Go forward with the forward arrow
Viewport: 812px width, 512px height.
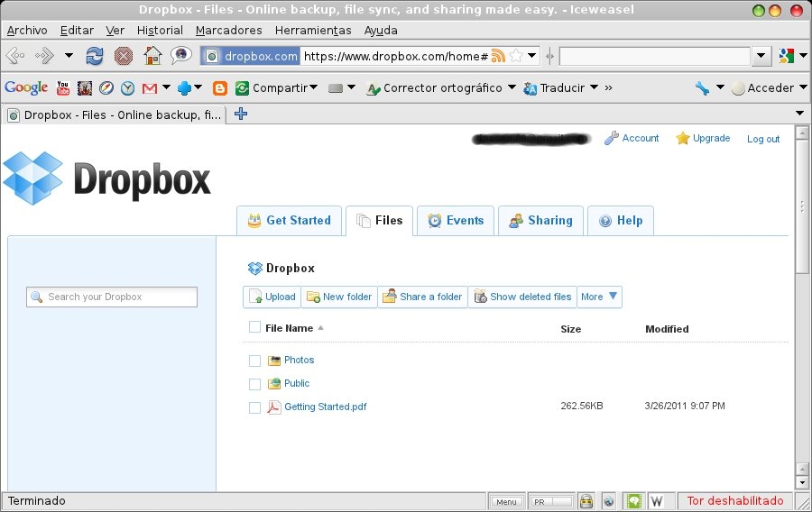44,55
